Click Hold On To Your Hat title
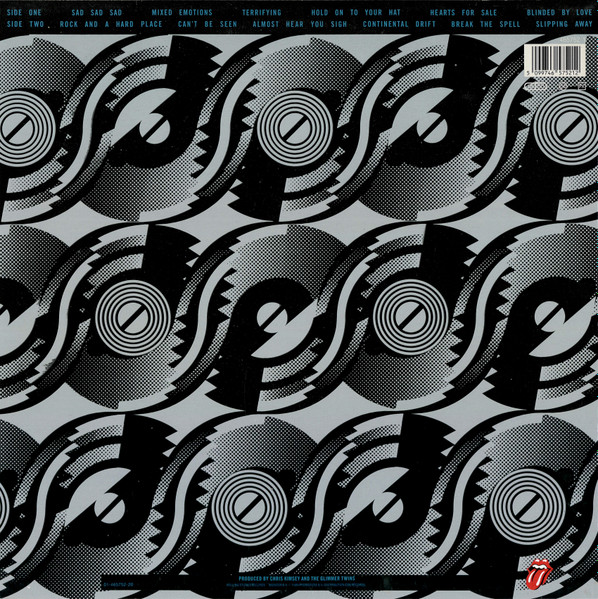The height and width of the screenshot is (599, 598). (x=356, y=13)
